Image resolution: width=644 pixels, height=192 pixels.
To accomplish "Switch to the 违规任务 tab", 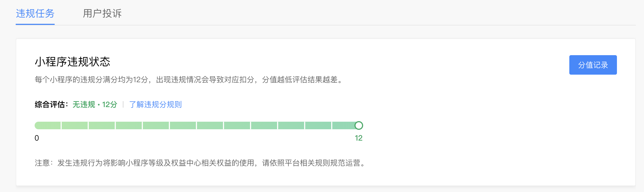I will 35,14.
